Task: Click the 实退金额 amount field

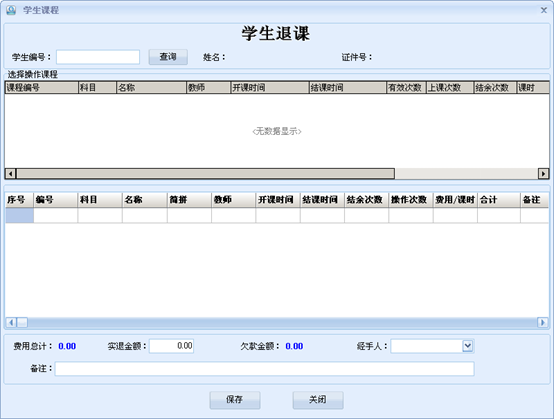Action: tap(172, 346)
